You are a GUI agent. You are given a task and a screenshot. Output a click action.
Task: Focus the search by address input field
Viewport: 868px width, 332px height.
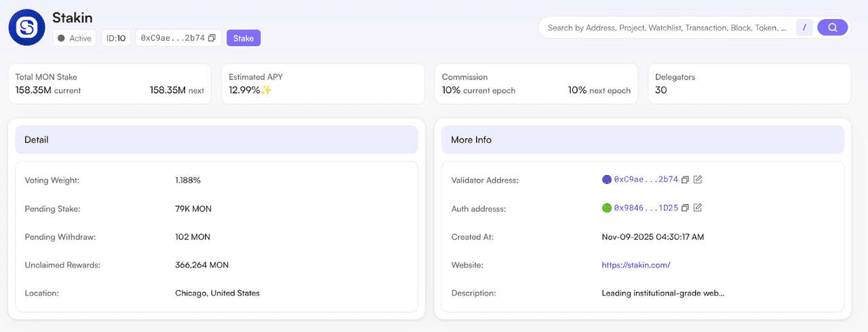pos(667,28)
